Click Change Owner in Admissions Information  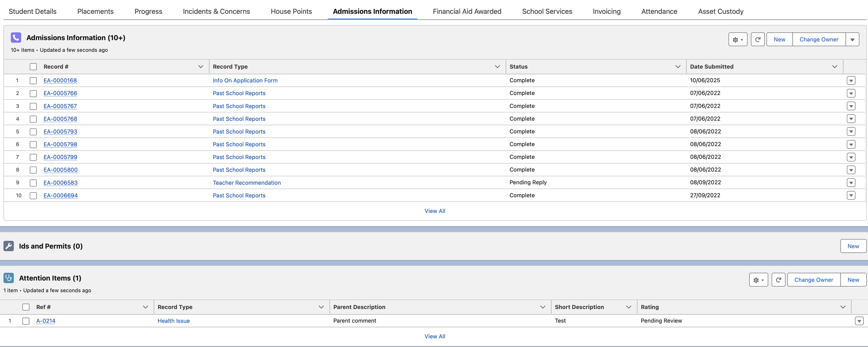819,40
